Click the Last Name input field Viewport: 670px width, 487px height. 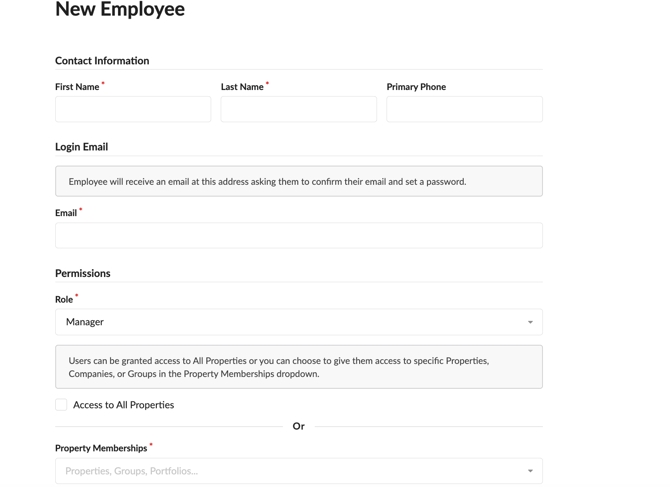299,109
